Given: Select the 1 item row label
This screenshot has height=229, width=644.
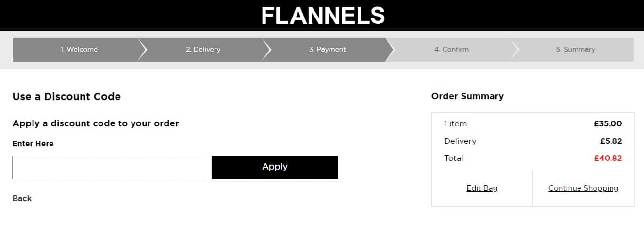Looking at the screenshot, I should [x=455, y=124].
